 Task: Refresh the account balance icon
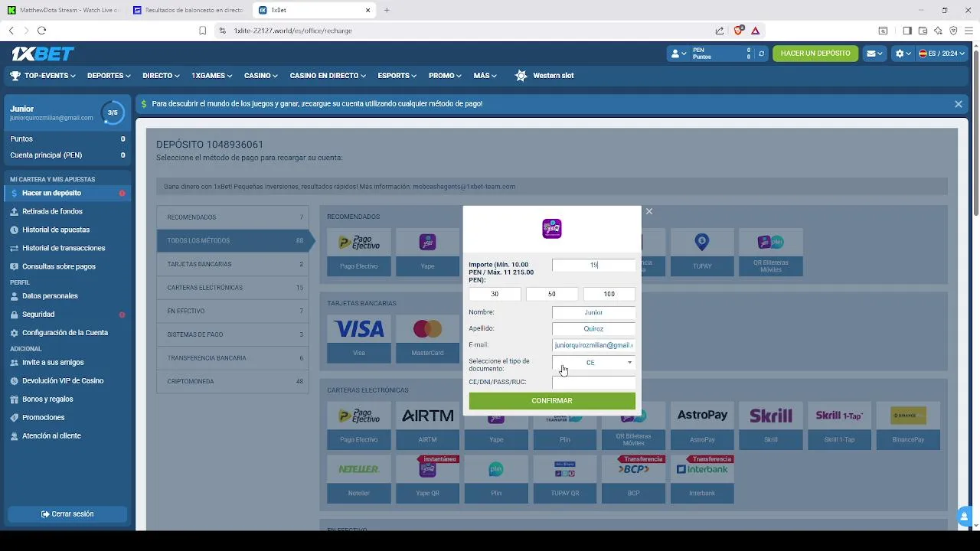[761, 54]
